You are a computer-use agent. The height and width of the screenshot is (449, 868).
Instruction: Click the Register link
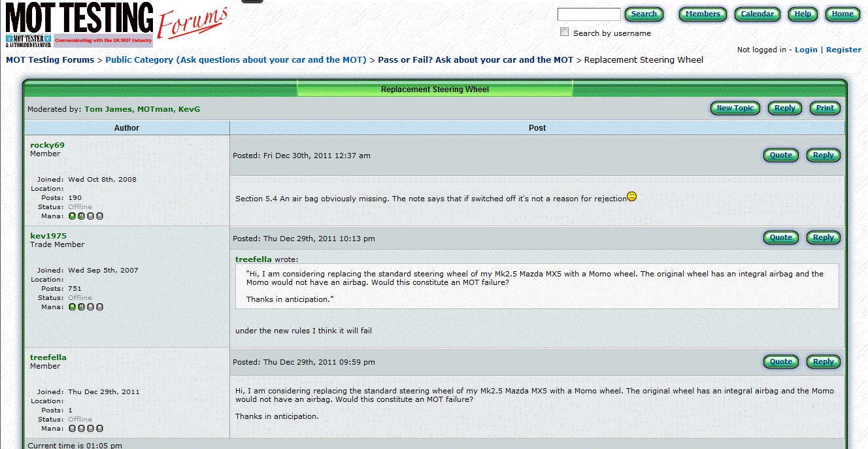coord(843,50)
